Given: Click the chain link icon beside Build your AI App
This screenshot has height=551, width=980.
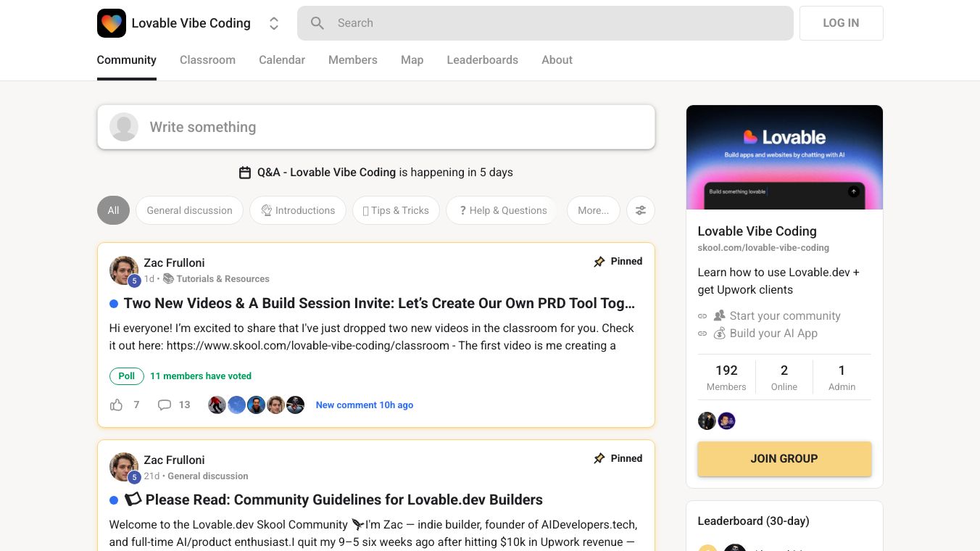Looking at the screenshot, I should coord(702,333).
